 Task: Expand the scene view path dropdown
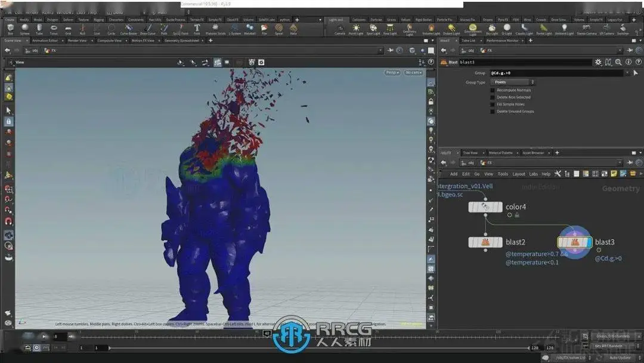(380, 50)
